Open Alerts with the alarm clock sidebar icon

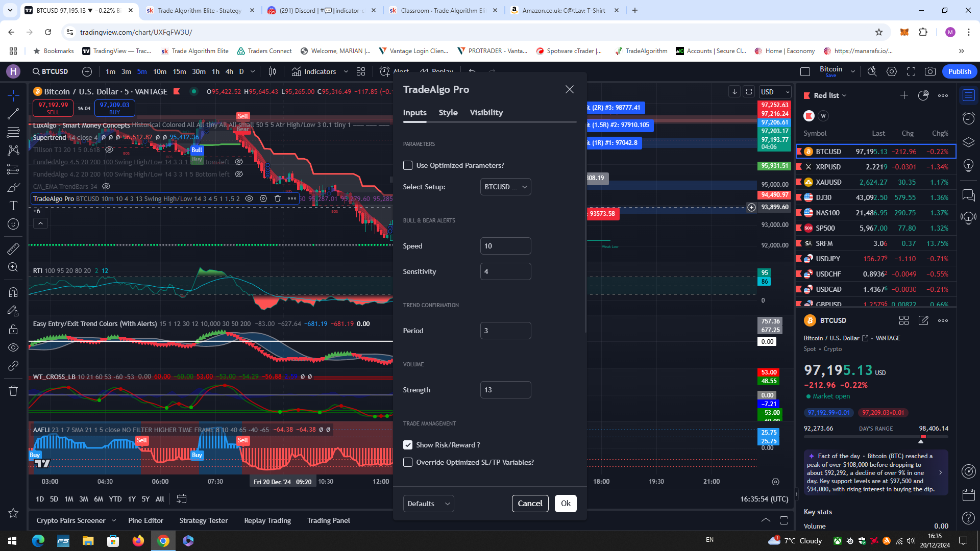pyautogui.click(x=968, y=118)
